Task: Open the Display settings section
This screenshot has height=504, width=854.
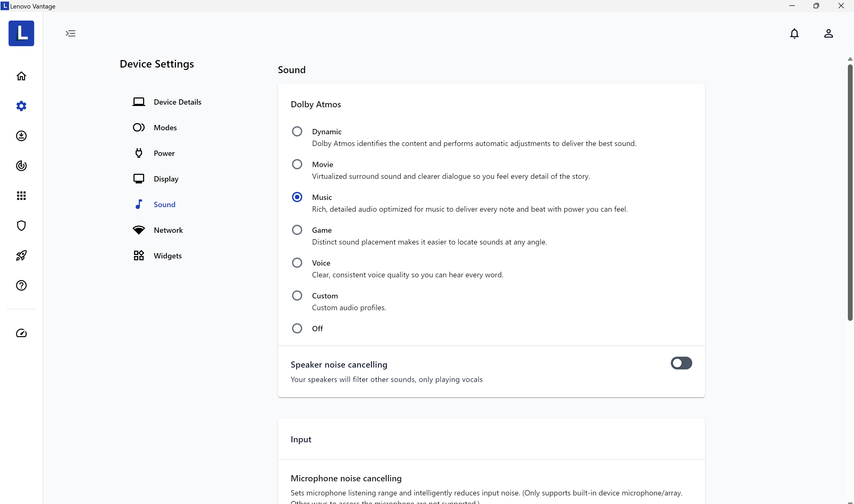Action: tap(166, 179)
